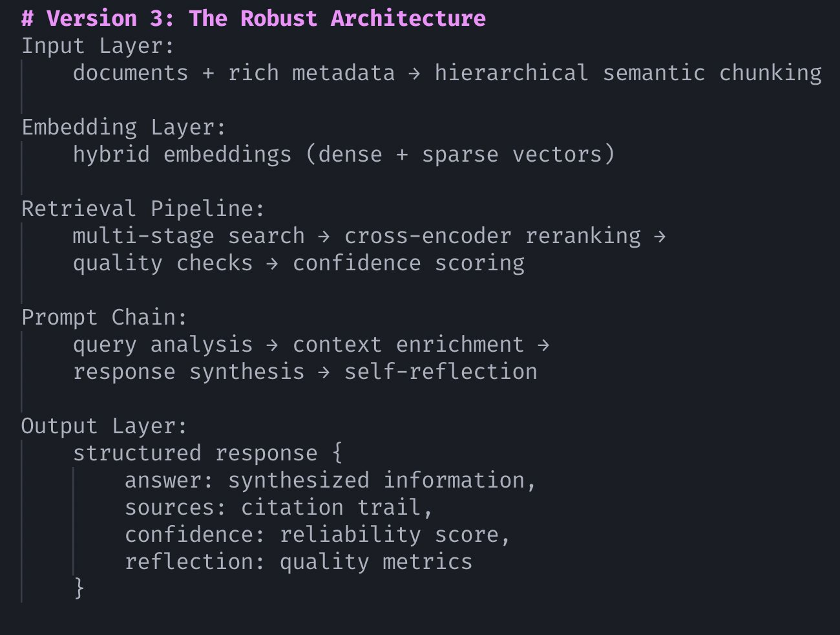Screen dimensions: 840x635
Task: Click the "multi-stage search" text
Action: pyautogui.click(x=188, y=236)
